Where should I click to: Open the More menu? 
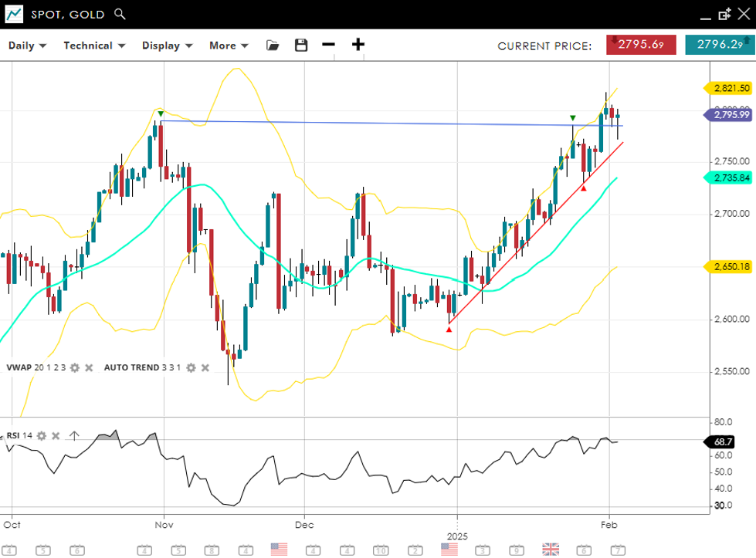[x=229, y=46]
